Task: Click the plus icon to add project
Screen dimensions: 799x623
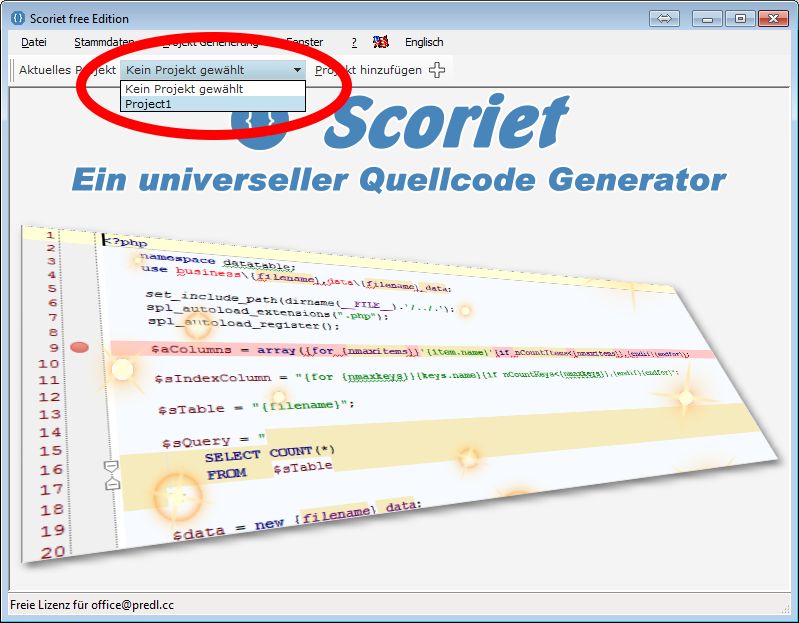Action: 437,70
